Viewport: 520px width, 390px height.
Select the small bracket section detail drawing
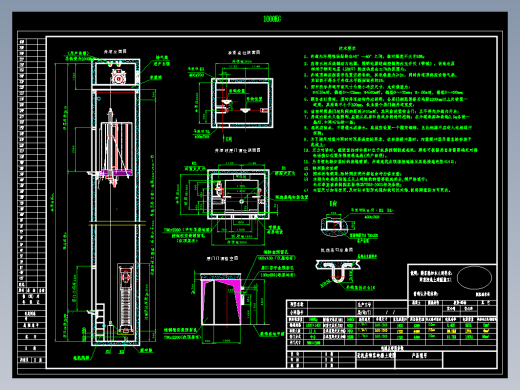point(334,226)
